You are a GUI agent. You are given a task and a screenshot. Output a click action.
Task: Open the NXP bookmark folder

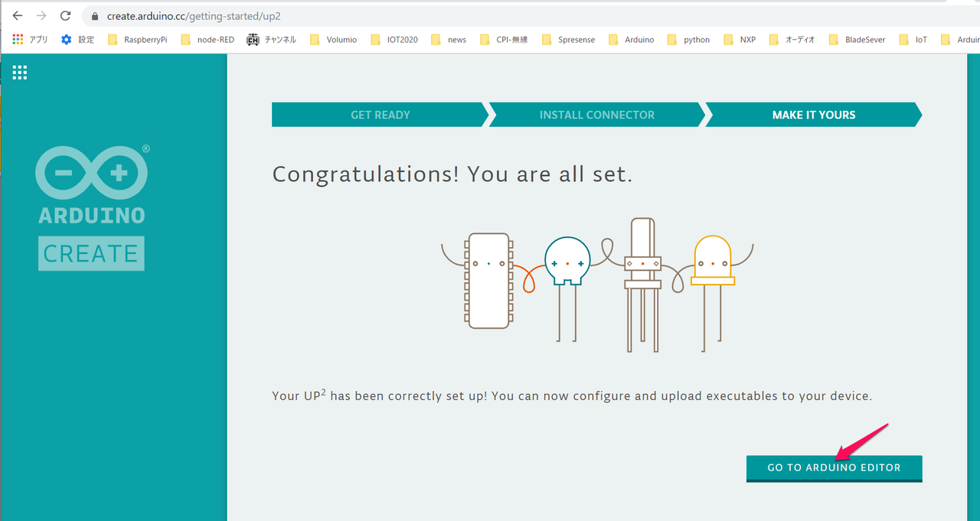(x=740, y=40)
